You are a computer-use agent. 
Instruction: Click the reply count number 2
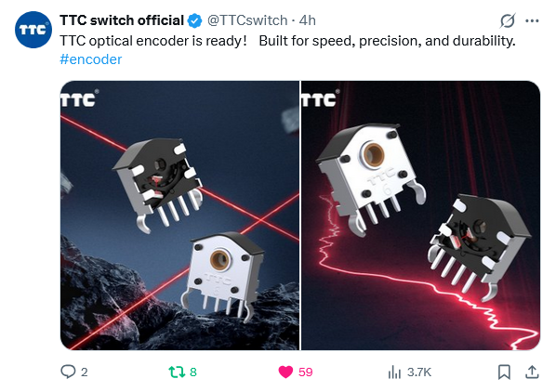pyautogui.click(x=84, y=372)
